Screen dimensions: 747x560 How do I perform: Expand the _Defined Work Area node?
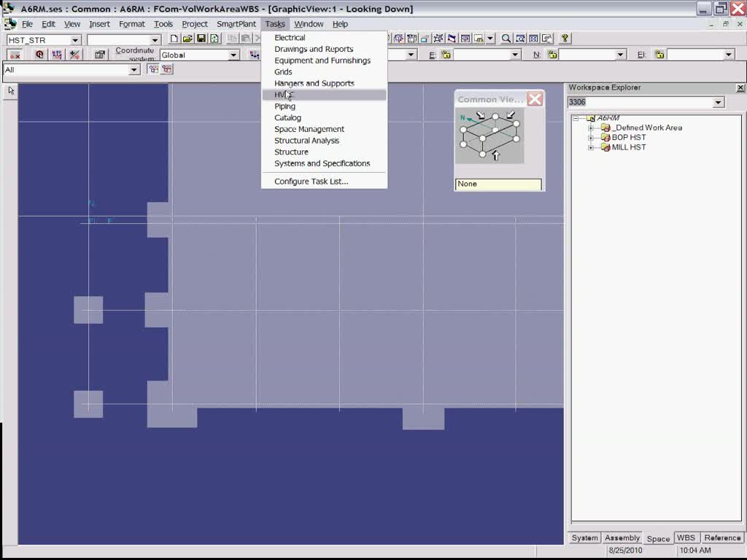[x=591, y=128]
